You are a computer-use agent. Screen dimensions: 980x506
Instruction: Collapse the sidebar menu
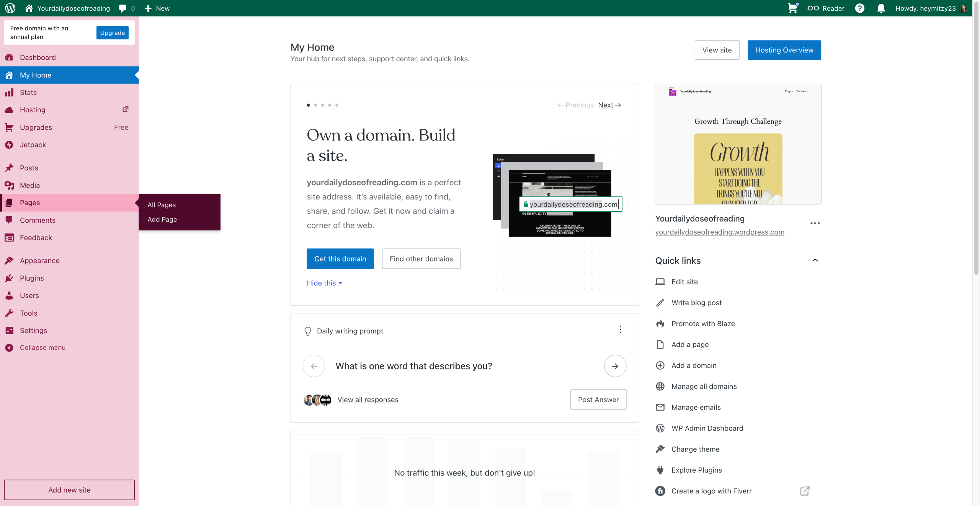42,348
